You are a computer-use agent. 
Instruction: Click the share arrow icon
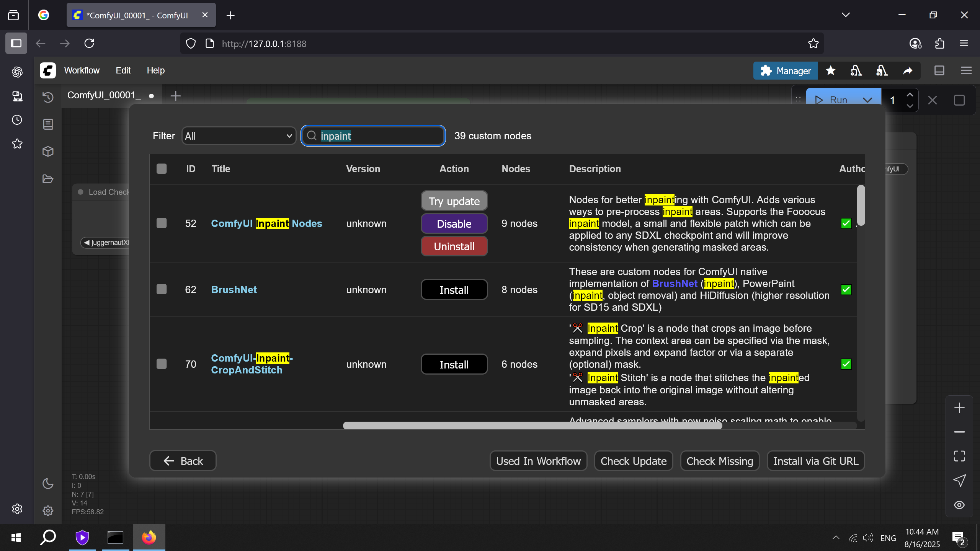pos(908,71)
